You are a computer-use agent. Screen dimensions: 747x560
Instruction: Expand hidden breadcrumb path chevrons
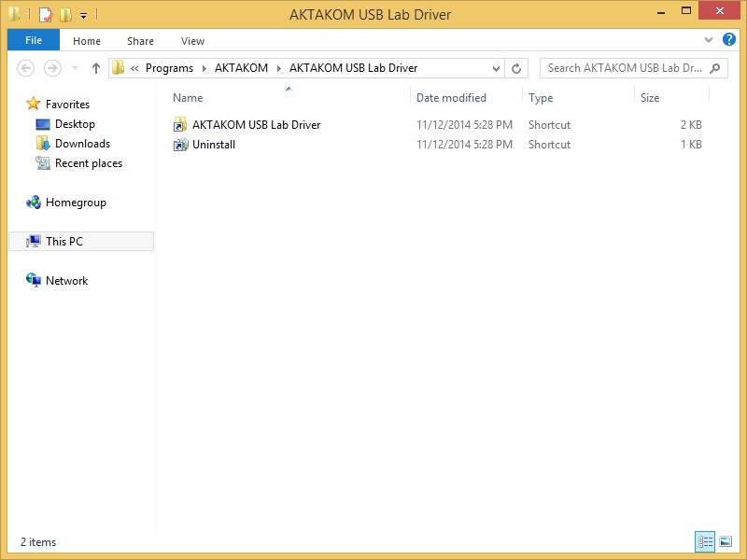(134, 68)
